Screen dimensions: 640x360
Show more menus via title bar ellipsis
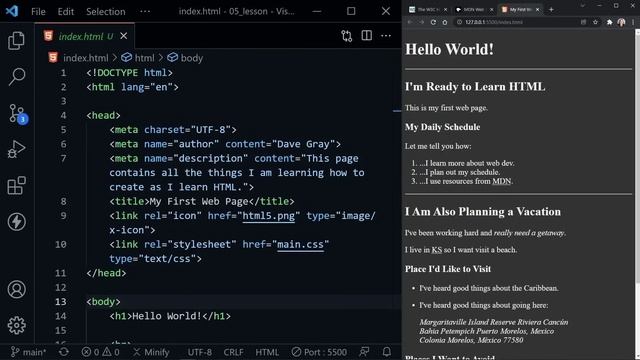pos(145,11)
